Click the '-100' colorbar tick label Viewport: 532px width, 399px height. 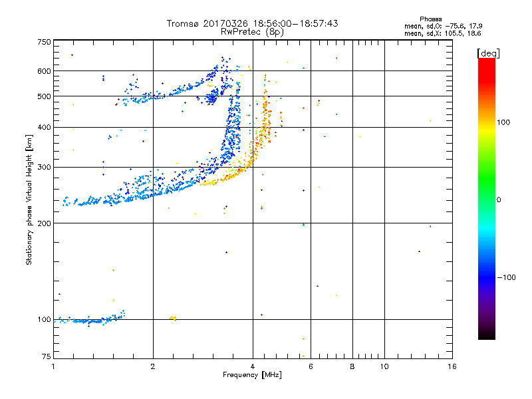pyautogui.click(x=506, y=277)
